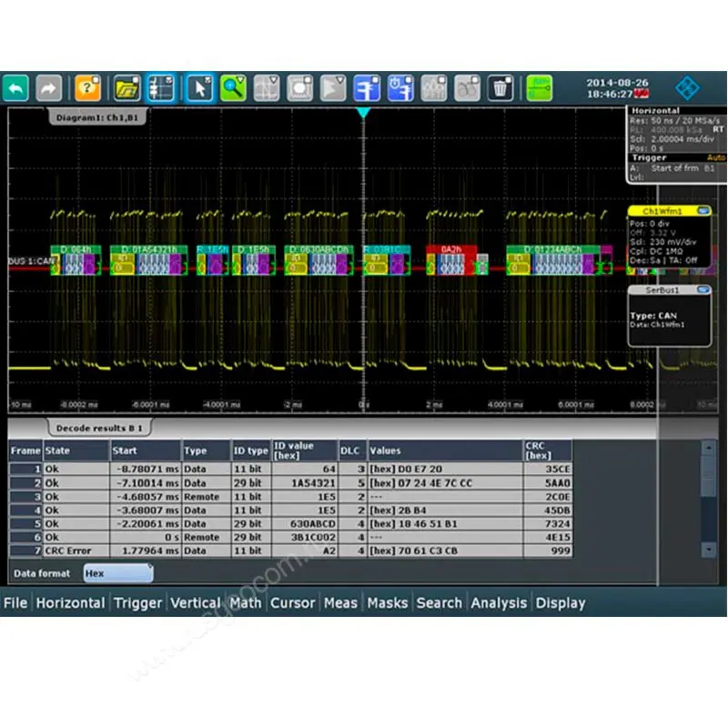This screenshot has height=728, width=728.
Task: Click the undo arrow icon
Action: pyautogui.click(x=16, y=87)
